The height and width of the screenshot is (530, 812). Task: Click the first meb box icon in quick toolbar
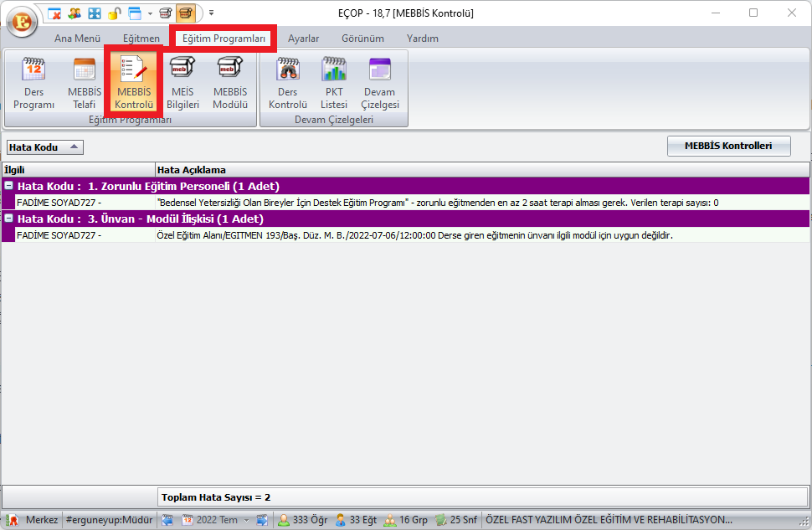[x=165, y=13]
